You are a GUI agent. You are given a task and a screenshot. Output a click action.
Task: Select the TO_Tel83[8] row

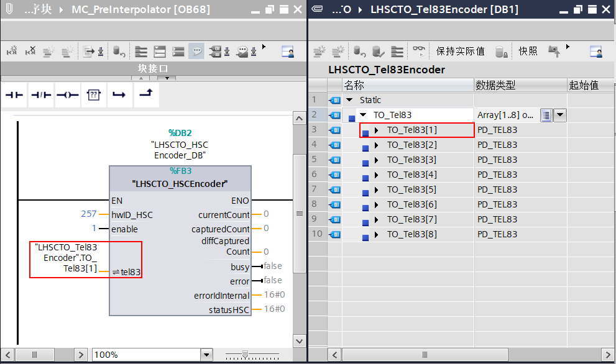pyautogui.click(x=411, y=234)
